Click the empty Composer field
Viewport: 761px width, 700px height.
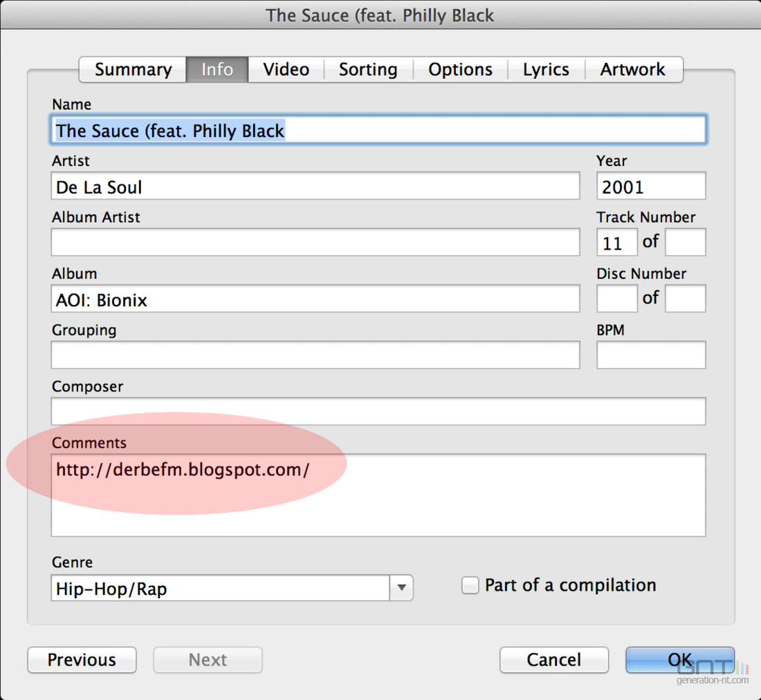[378, 411]
